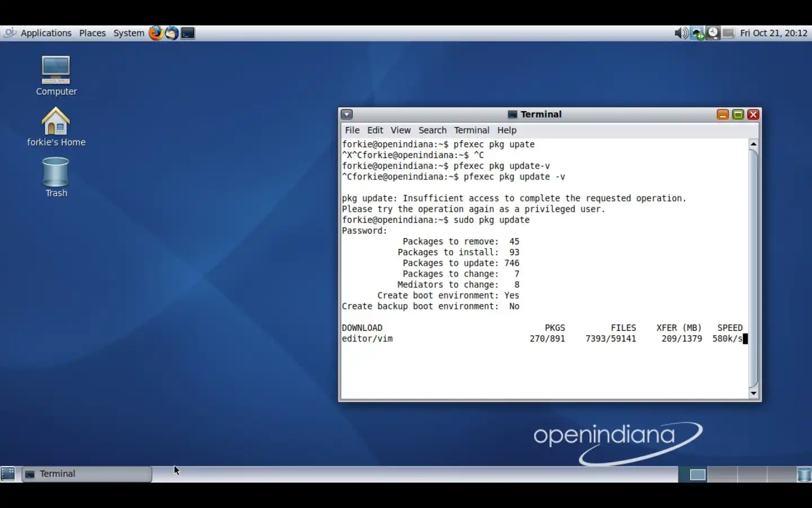This screenshot has width=812, height=508.
Task: Click 'Create backup boot environment: No' line
Action: tap(431, 306)
